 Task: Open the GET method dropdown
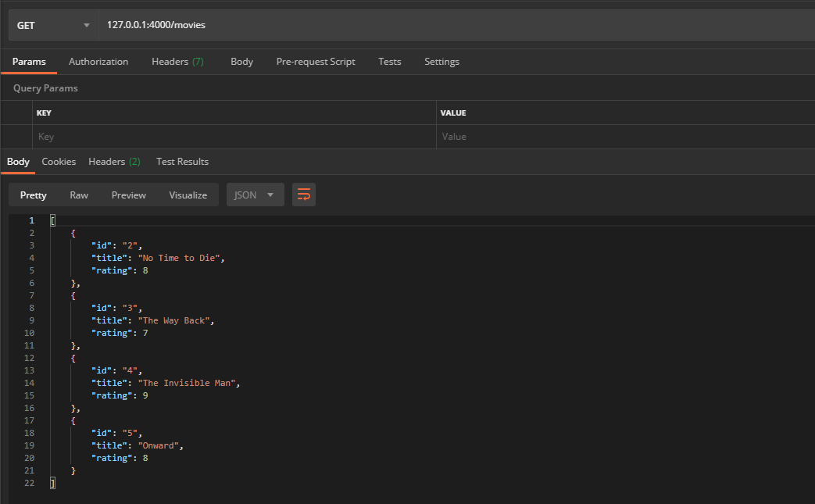52,25
